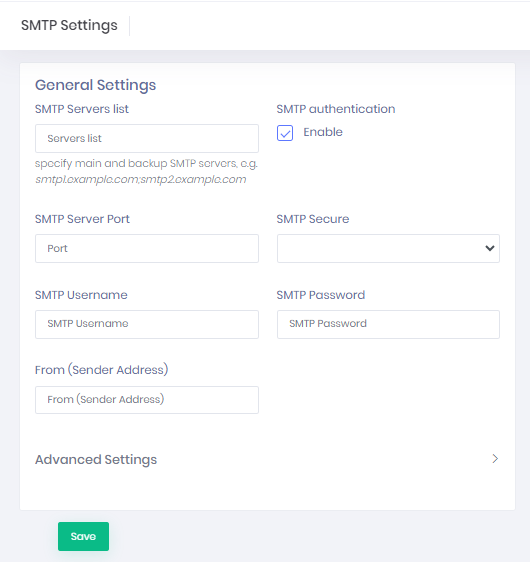
Task: Click the SMTP authentication label
Action: pos(336,109)
